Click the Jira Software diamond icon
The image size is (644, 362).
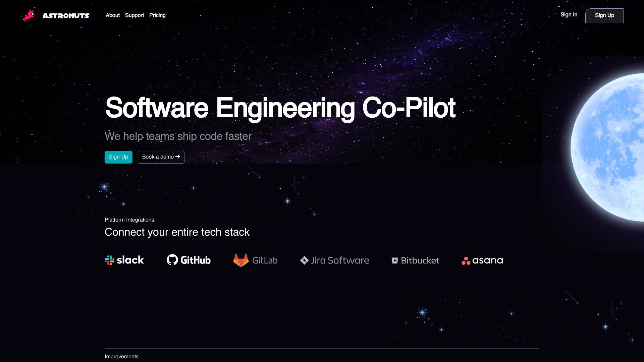pos(304,260)
